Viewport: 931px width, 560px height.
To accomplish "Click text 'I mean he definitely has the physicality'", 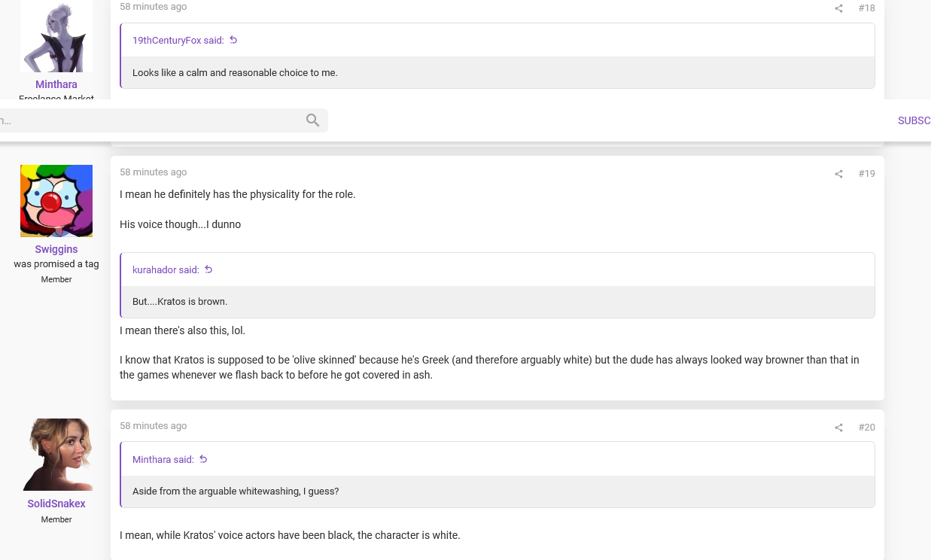I will point(238,194).
